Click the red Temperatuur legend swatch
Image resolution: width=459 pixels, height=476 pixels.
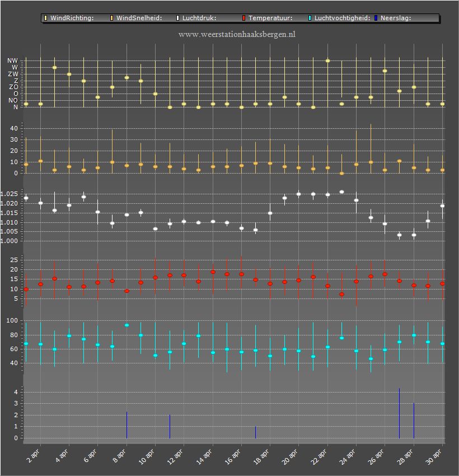[243, 18]
